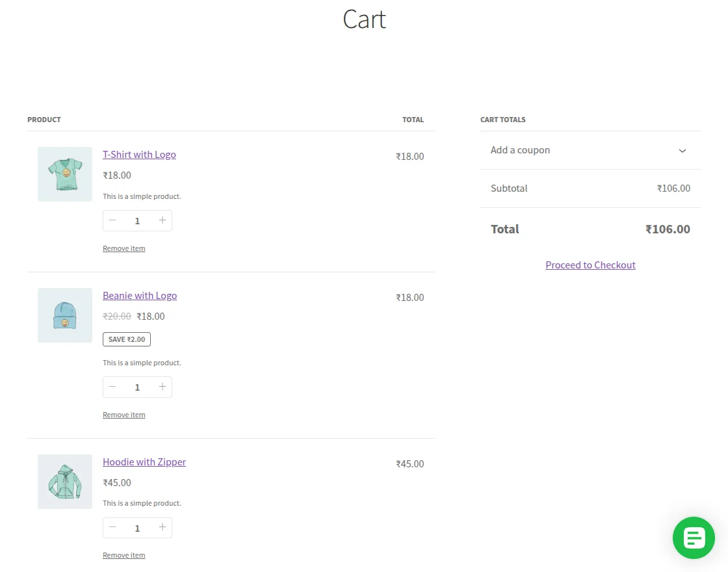The height and width of the screenshot is (572, 728).
Task: Decrease Beanie with Logo quantity with minus icon
Action: pyautogui.click(x=112, y=387)
